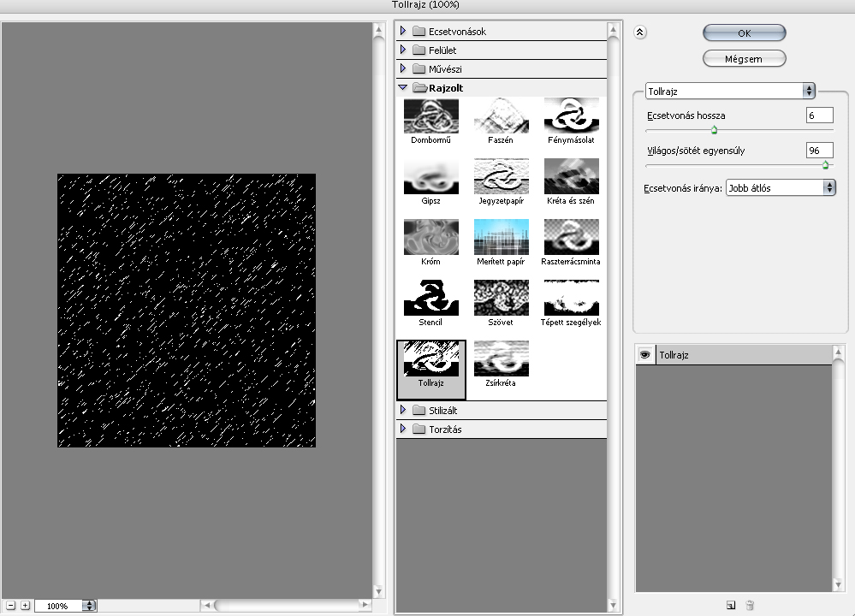Click the Világos/sötét egyensúly slider handle
Image resolution: width=855 pixels, height=616 pixels.
(826, 165)
